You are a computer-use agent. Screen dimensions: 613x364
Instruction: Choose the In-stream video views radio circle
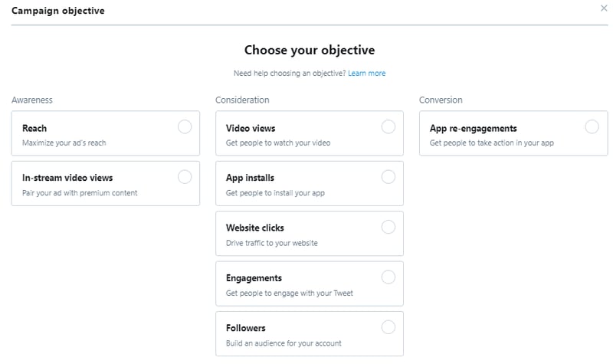185,177
